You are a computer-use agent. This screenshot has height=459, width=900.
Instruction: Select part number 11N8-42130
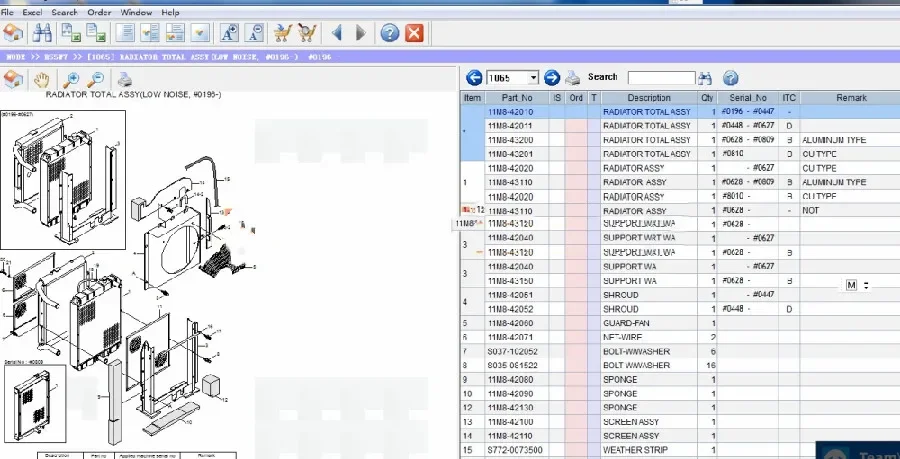point(510,407)
